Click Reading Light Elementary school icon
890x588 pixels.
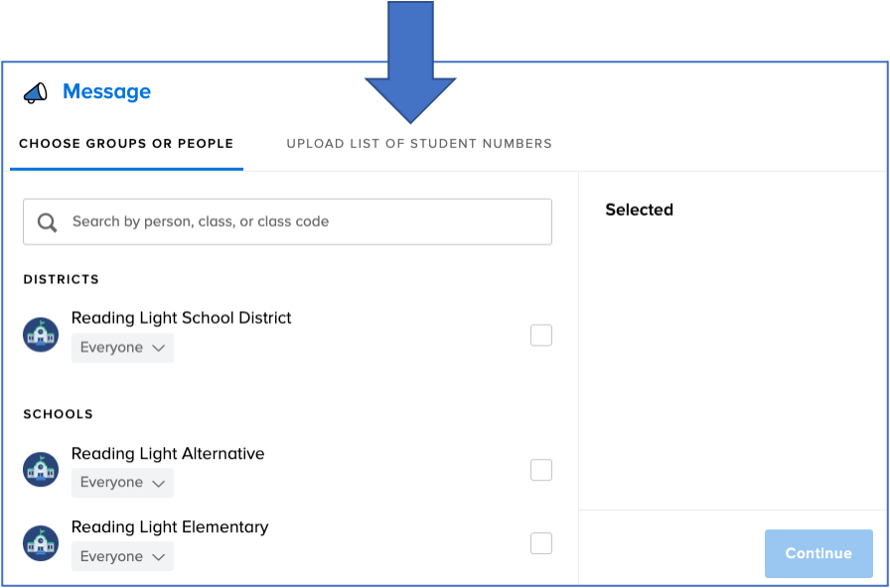click(x=41, y=543)
